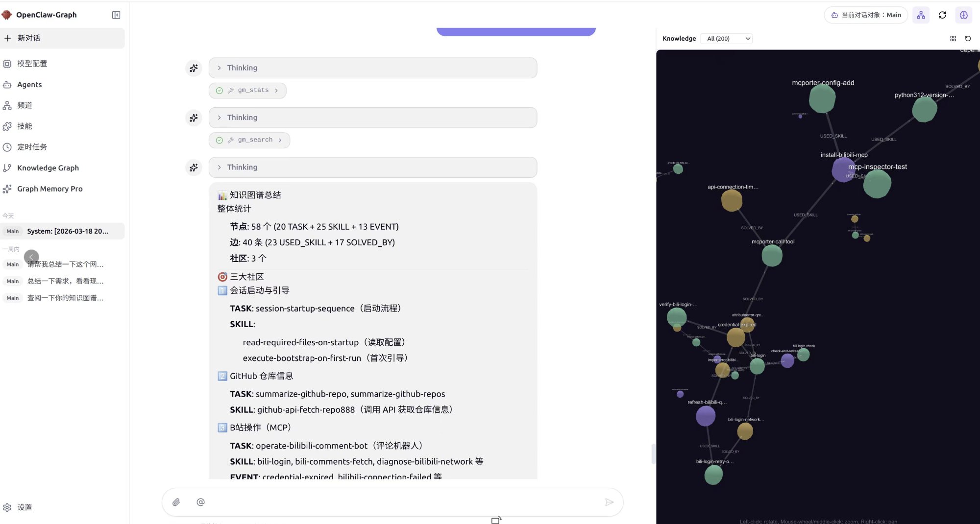This screenshot has width=980, height=524.
Task: Click the brain icon in the top toolbar
Action: pyautogui.click(x=964, y=15)
